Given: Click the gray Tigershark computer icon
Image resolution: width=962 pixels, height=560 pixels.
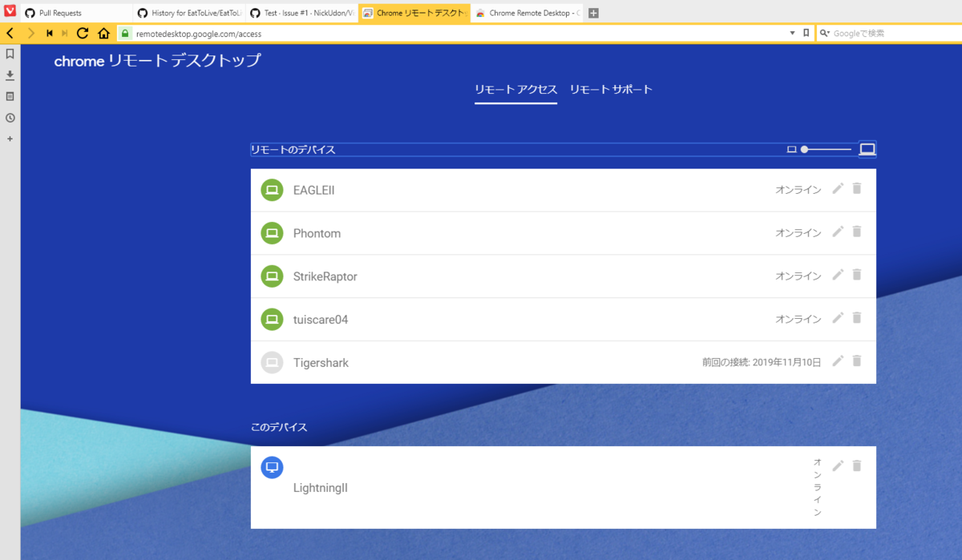Looking at the screenshot, I should point(272,363).
